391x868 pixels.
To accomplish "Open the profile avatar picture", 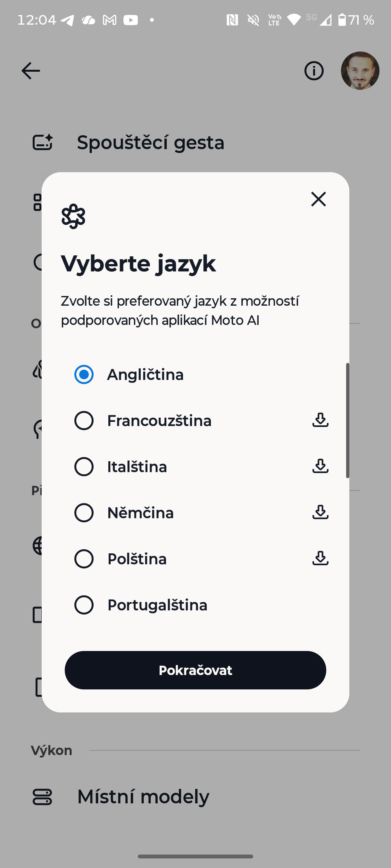I will pos(360,71).
